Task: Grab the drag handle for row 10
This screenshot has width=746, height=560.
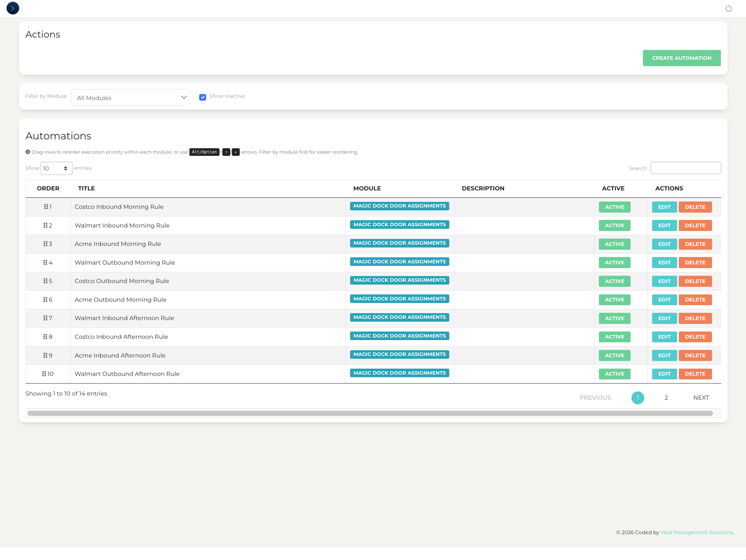Action: [x=44, y=374]
